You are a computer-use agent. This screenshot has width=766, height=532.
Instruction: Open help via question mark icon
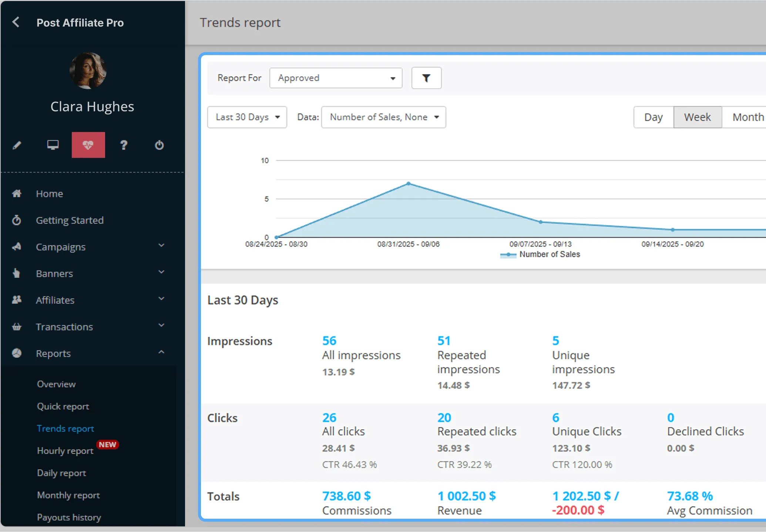pos(124,145)
